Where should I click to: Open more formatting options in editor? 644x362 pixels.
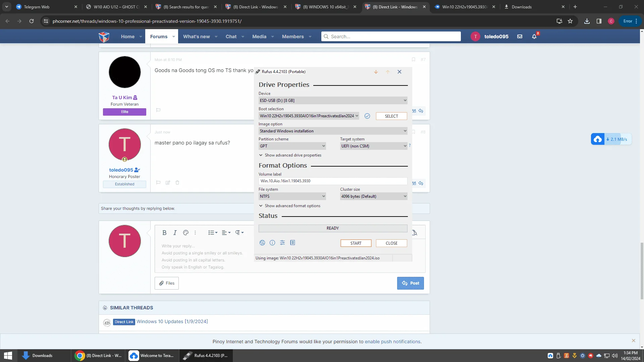coord(195,233)
